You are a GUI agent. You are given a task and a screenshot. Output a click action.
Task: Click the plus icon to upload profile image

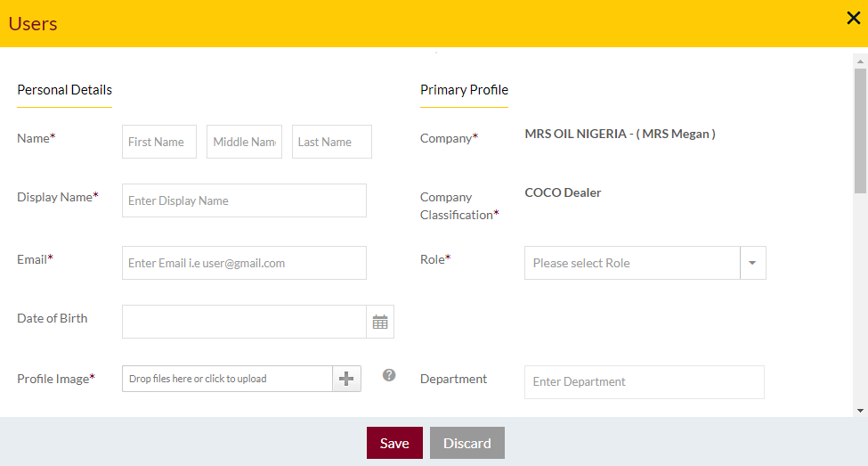click(346, 379)
